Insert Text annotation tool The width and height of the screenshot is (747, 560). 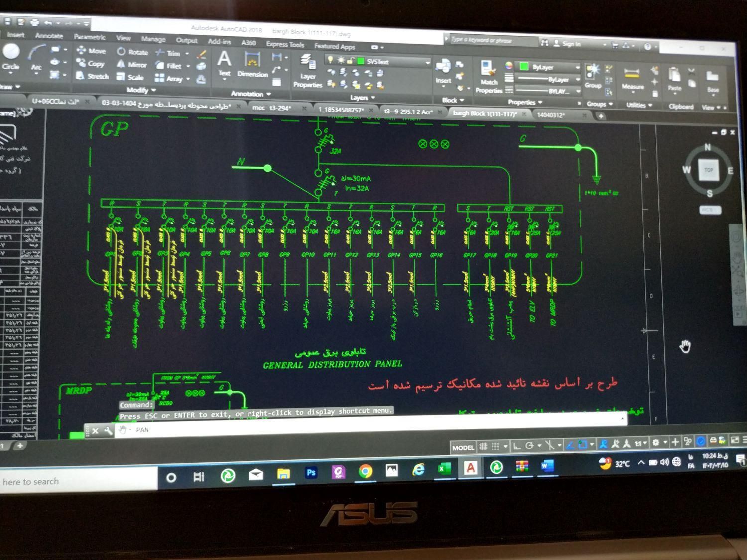point(224,64)
